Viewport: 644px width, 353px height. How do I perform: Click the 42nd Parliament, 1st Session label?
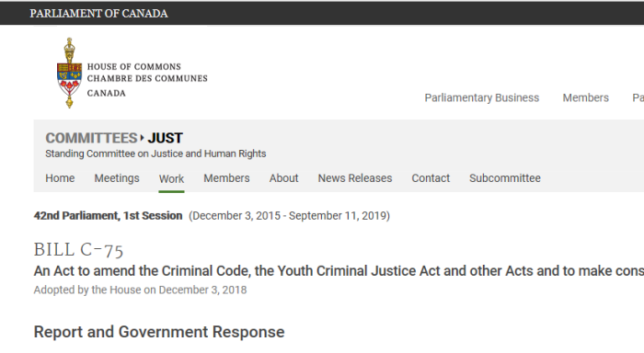[x=108, y=215]
